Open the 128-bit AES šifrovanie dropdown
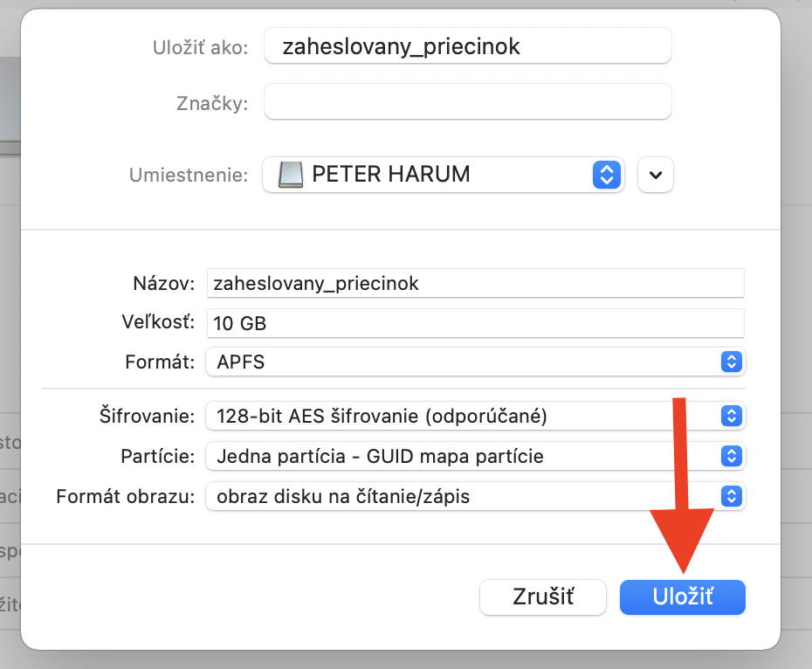The width and height of the screenshot is (812, 669). [x=463, y=417]
